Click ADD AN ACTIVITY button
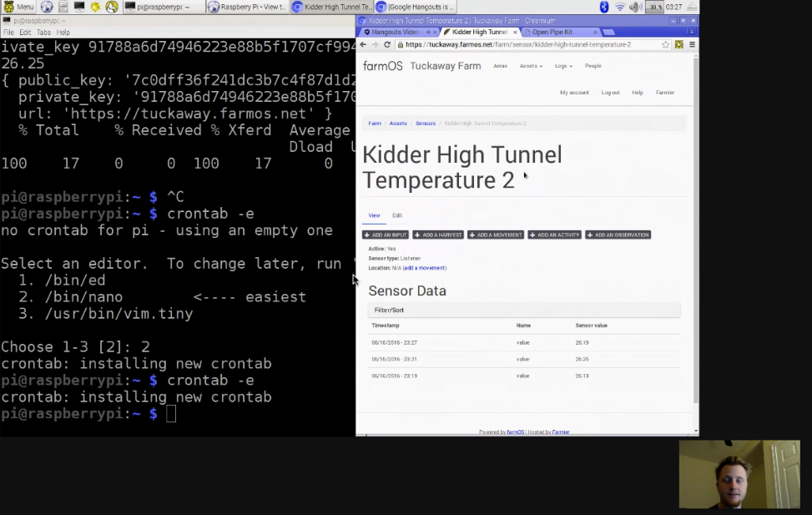Image resolution: width=812 pixels, height=515 pixels. [x=555, y=235]
